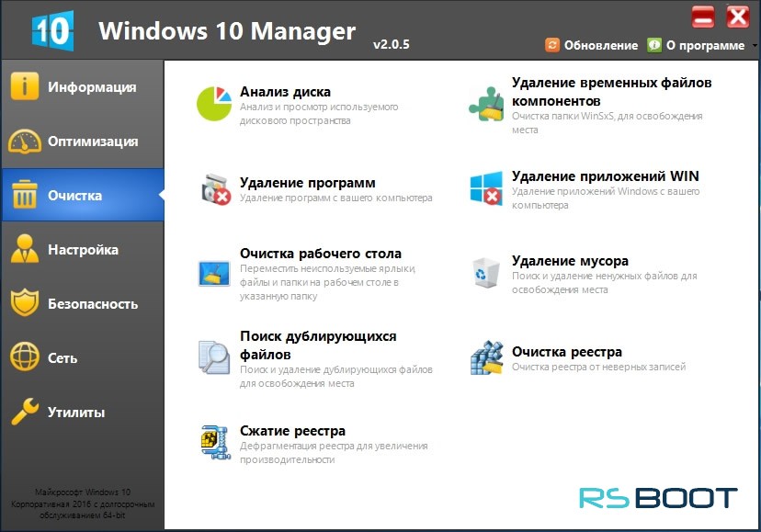
Task: Switch to the Сеть section
Action: (62, 358)
